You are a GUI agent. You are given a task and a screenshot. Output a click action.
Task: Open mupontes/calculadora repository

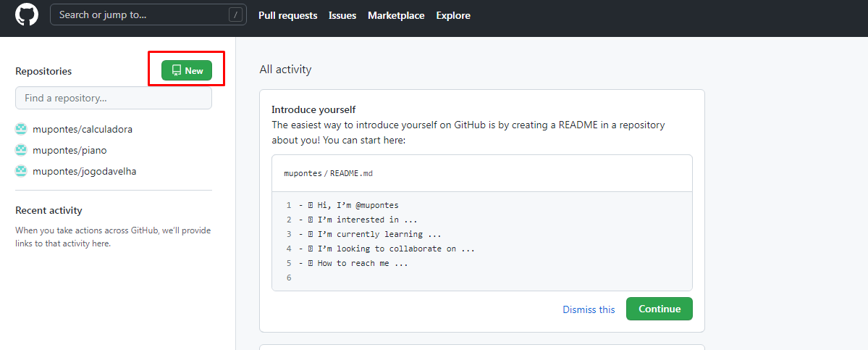pyautogui.click(x=83, y=130)
